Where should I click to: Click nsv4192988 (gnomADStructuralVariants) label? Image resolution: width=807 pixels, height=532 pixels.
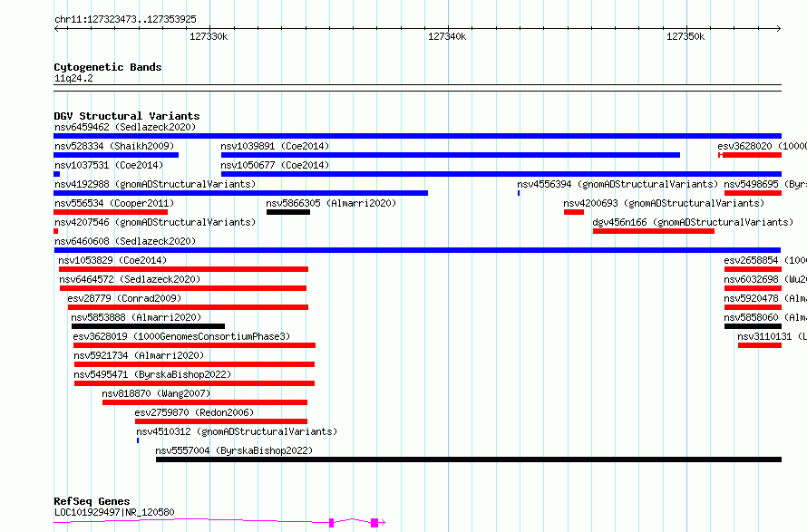[x=155, y=184]
